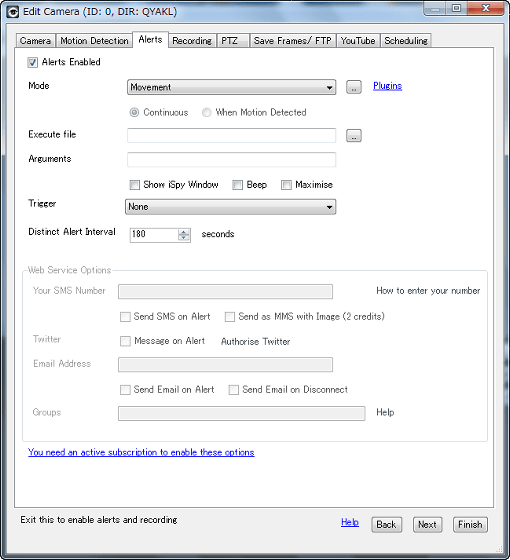
Task: Go to the Recording tab
Action: tap(192, 41)
